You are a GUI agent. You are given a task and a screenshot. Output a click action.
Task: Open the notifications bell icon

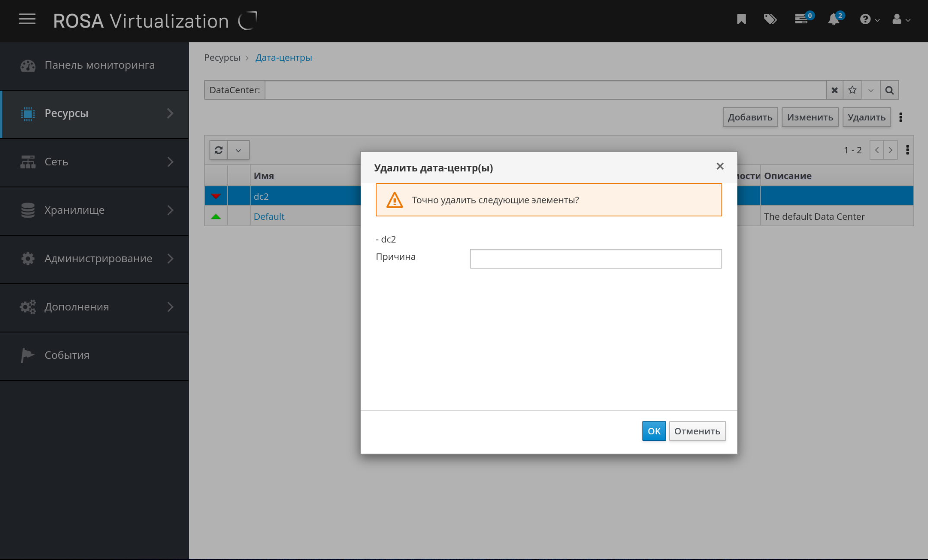pyautogui.click(x=834, y=19)
